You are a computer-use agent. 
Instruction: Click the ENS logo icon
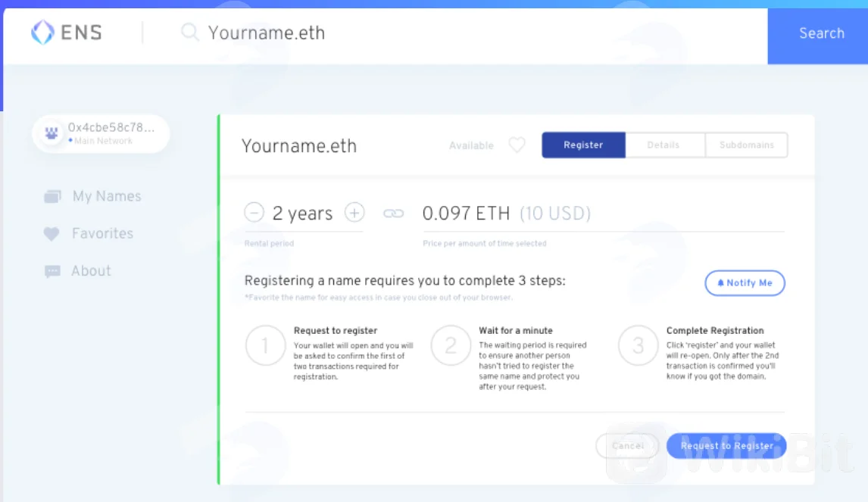pyautogui.click(x=42, y=32)
